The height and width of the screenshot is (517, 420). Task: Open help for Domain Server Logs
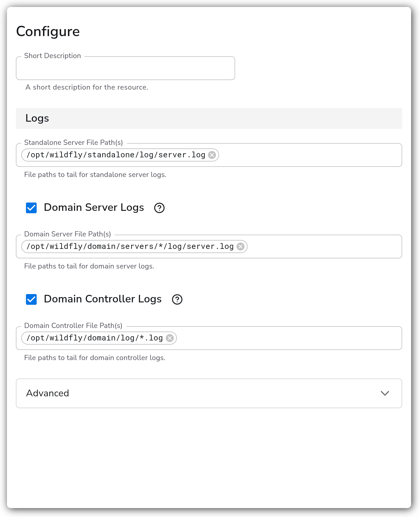coord(159,208)
